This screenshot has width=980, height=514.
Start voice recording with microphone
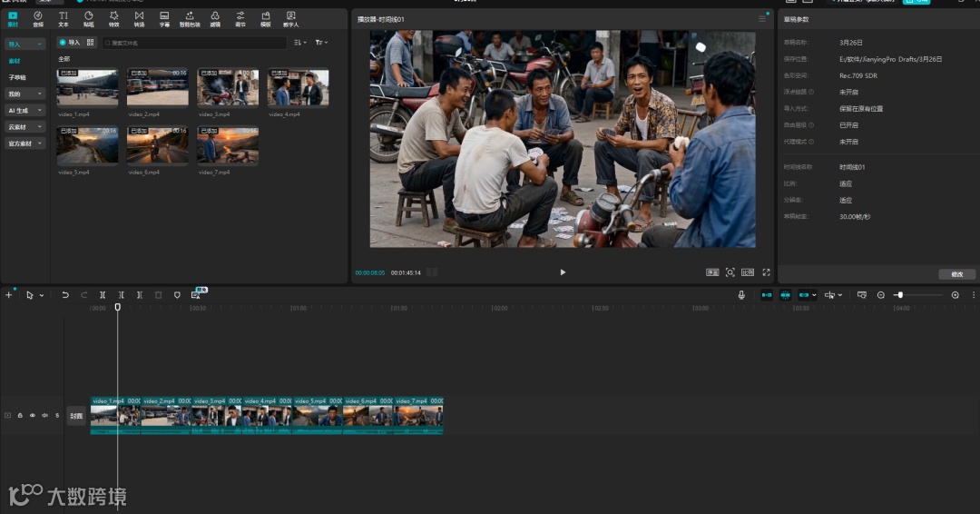[x=741, y=295]
